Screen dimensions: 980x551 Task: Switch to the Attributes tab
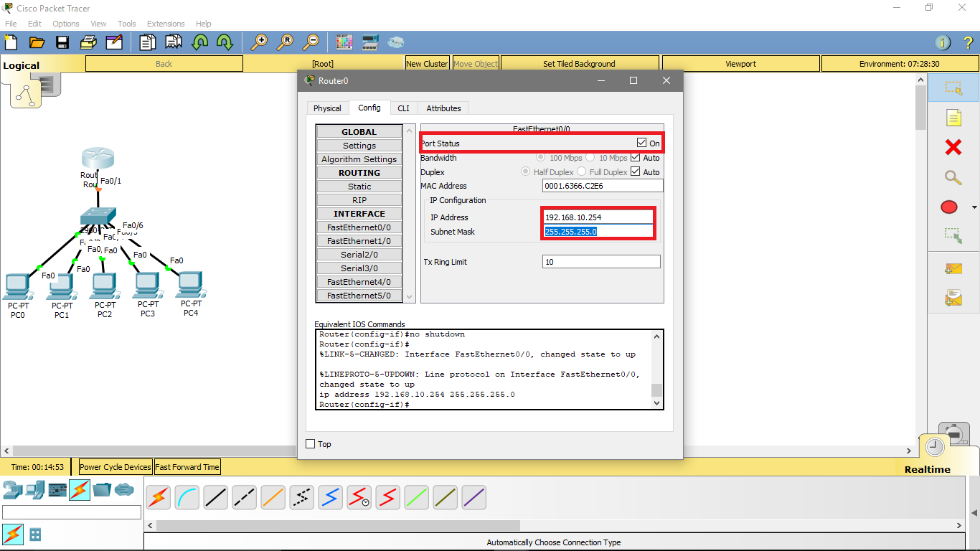tap(443, 108)
